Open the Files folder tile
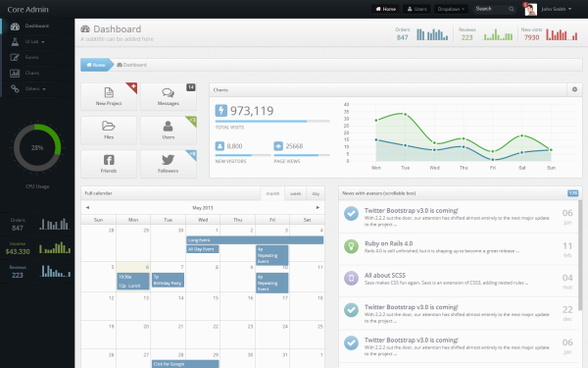 [x=109, y=131]
